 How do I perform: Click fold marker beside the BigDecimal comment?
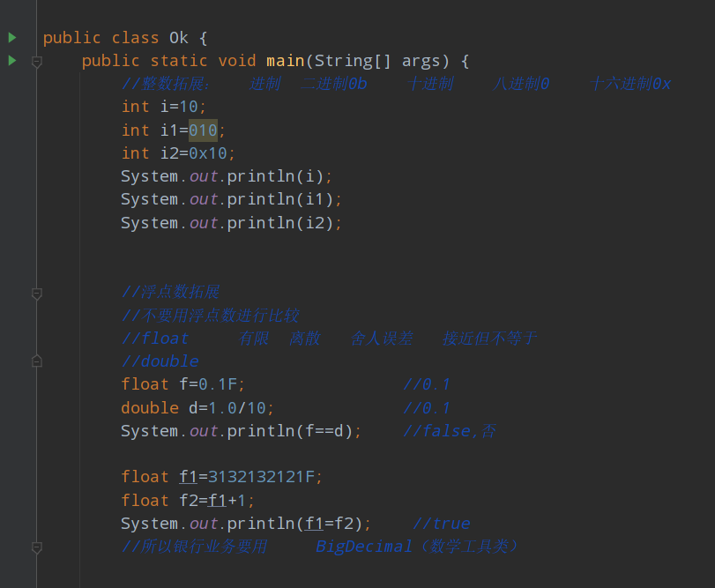click(x=37, y=547)
